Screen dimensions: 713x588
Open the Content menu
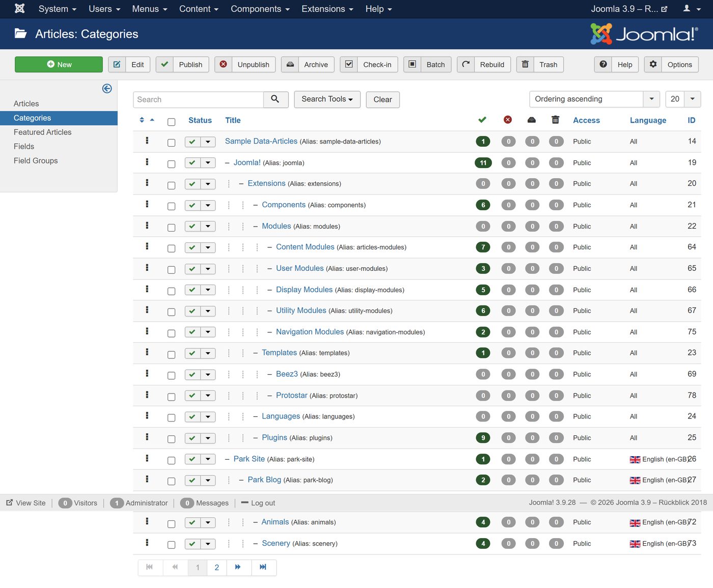tap(199, 9)
